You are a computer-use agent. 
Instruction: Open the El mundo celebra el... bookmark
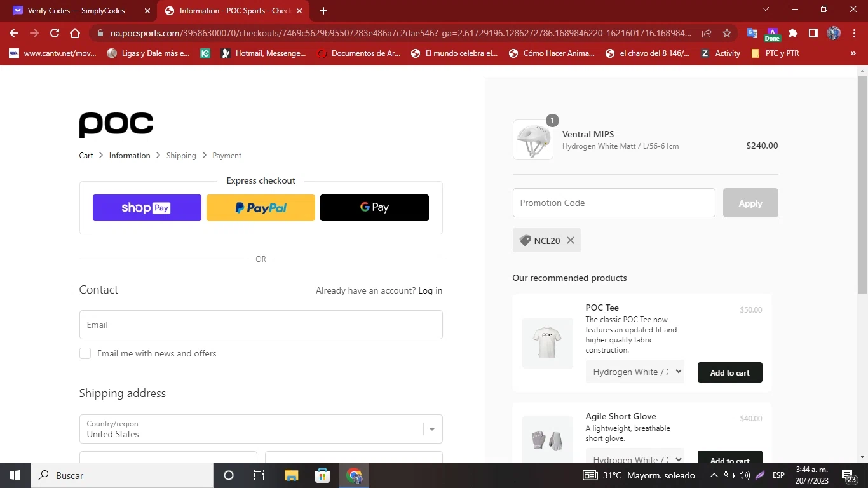(454, 53)
